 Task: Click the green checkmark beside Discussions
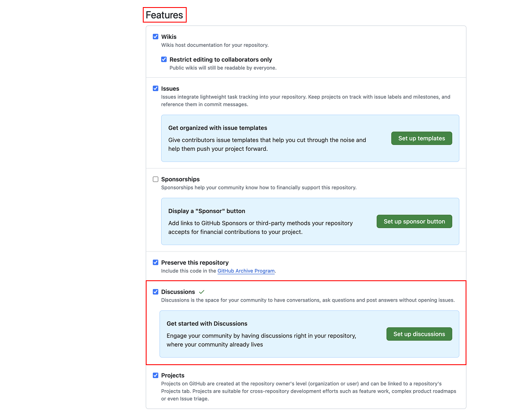tap(202, 292)
